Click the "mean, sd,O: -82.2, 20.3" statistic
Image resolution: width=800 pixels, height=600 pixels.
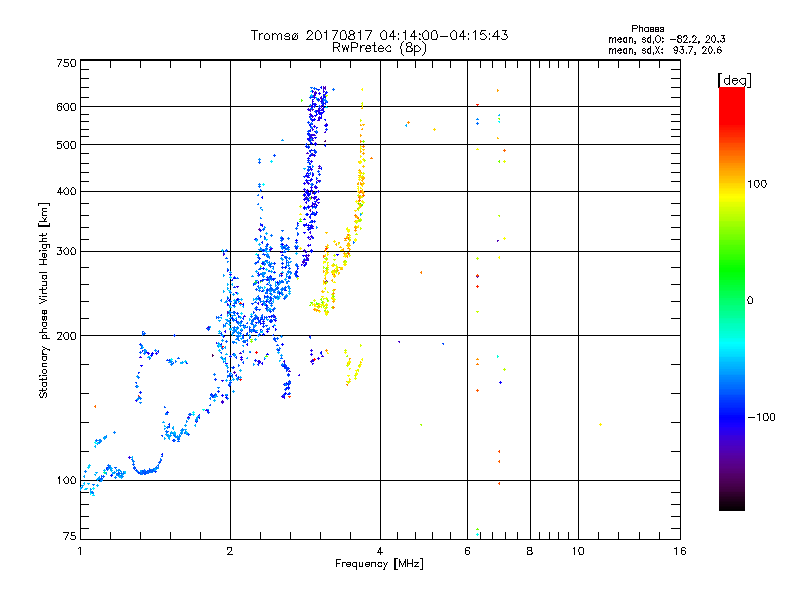667,39
